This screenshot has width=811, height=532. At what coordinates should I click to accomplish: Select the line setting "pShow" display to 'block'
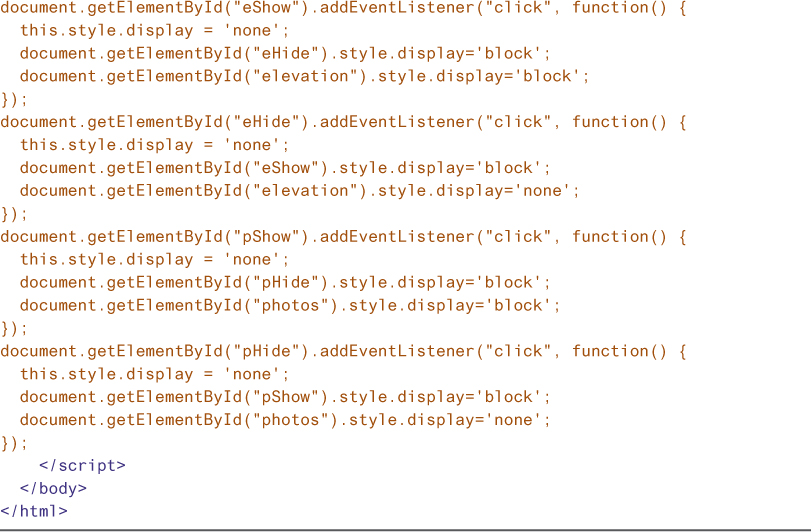[x=286, y=397]
